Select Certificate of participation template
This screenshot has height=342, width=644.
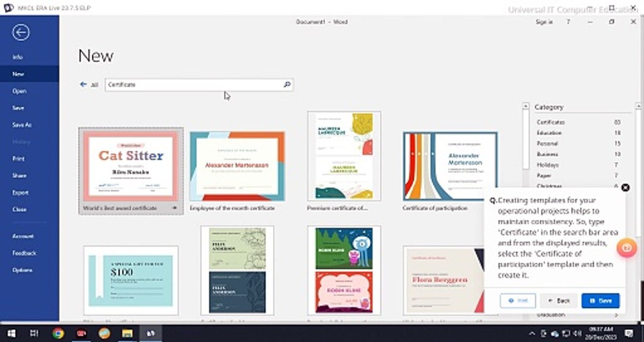[450, 166]
